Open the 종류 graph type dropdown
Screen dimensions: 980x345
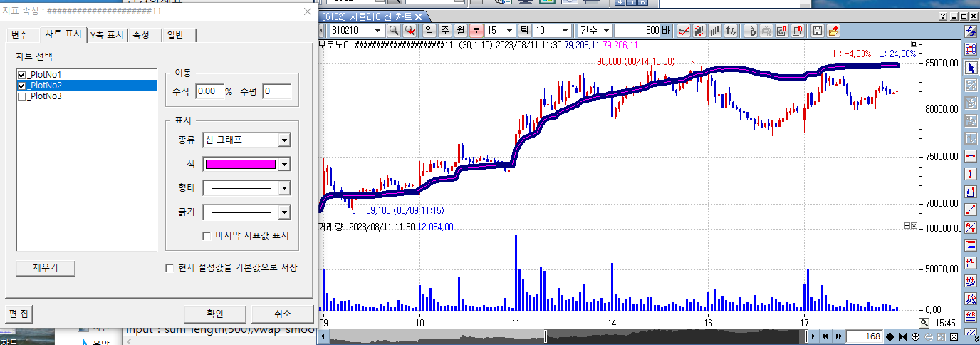(284, 140)
